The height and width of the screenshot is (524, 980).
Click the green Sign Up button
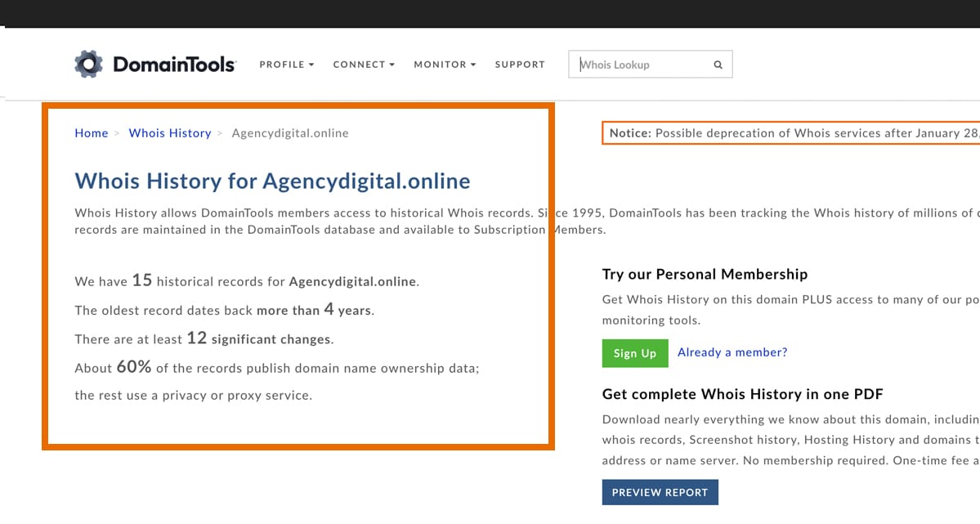[x=635, y=353]
